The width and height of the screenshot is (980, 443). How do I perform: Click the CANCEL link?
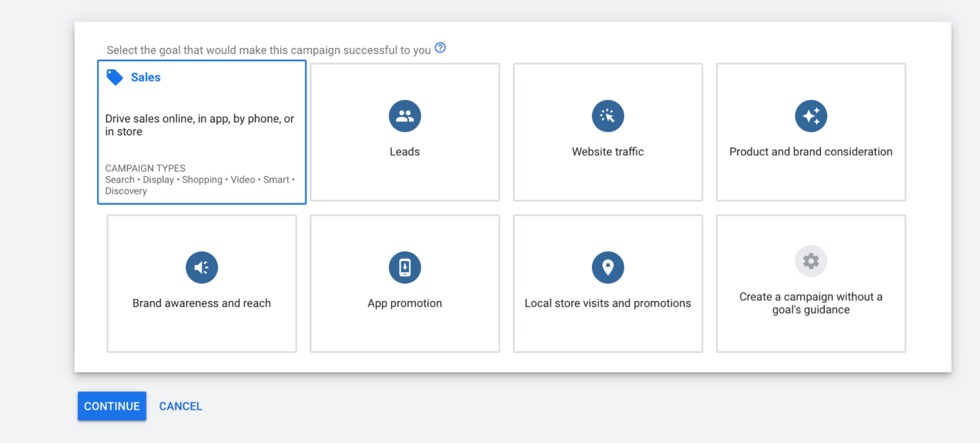(181, 407)
